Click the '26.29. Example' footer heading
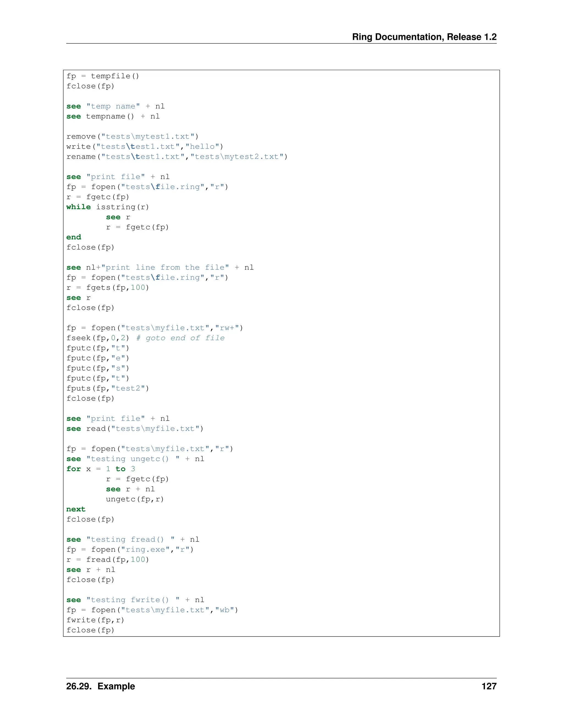The width and height of the screenshot is (563, 728). 100,686
